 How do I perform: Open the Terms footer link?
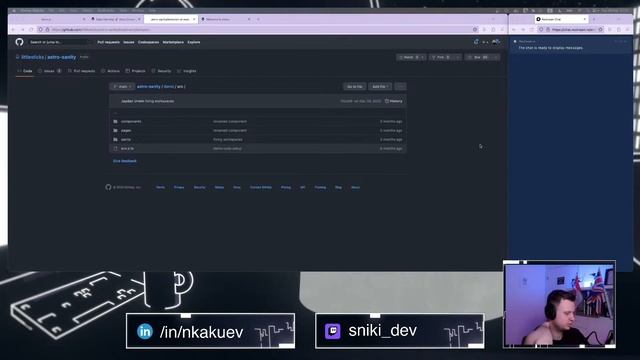coord(160,187)
